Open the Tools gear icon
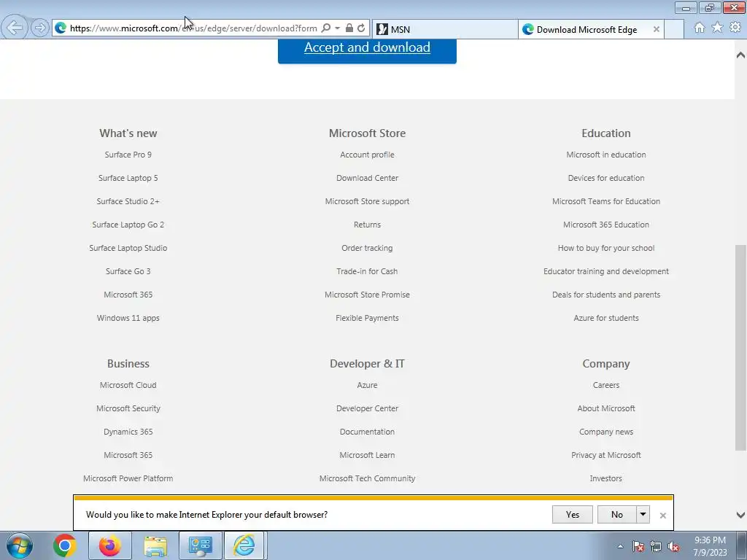This screenshot has height=560, width=747. click(735, 28)
